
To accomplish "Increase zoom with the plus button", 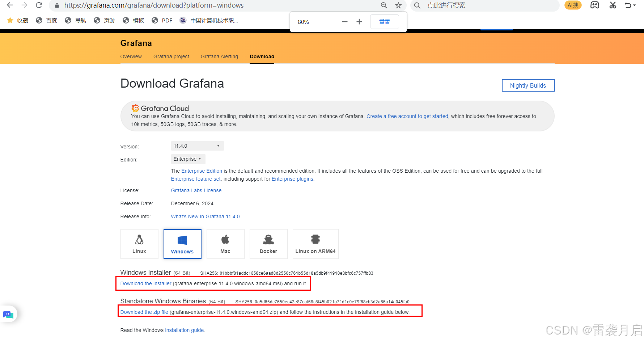I will pyautogui.click(x=359, y=22).
